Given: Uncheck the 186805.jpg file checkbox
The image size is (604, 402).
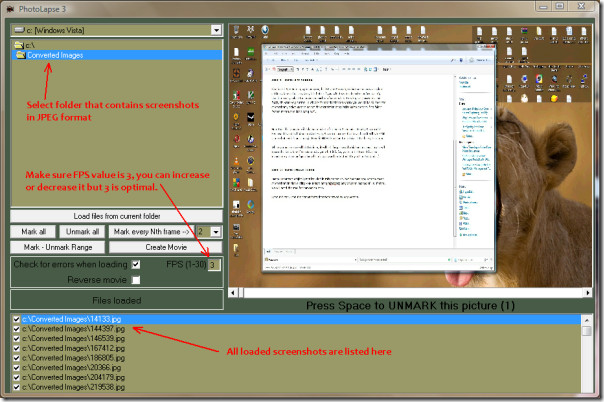Looking at the screenshot, I should [x=16, y=358].
